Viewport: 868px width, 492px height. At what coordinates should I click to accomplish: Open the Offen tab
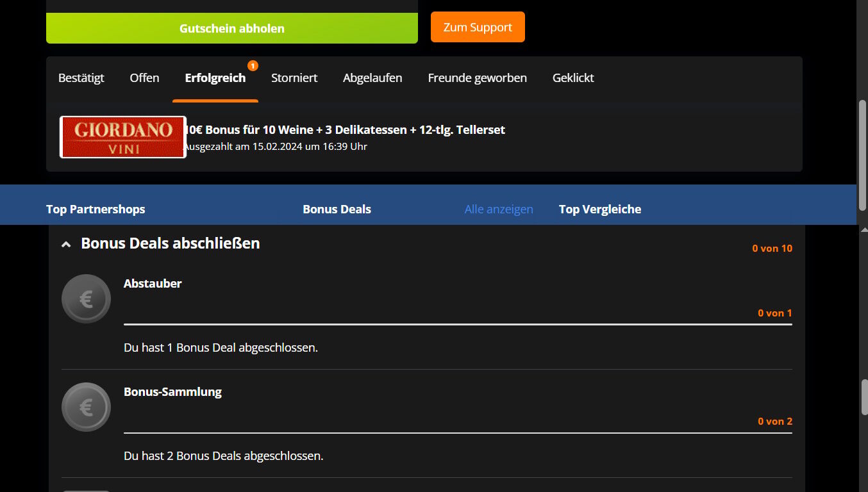pyautogui.click(x=144, y=78)
